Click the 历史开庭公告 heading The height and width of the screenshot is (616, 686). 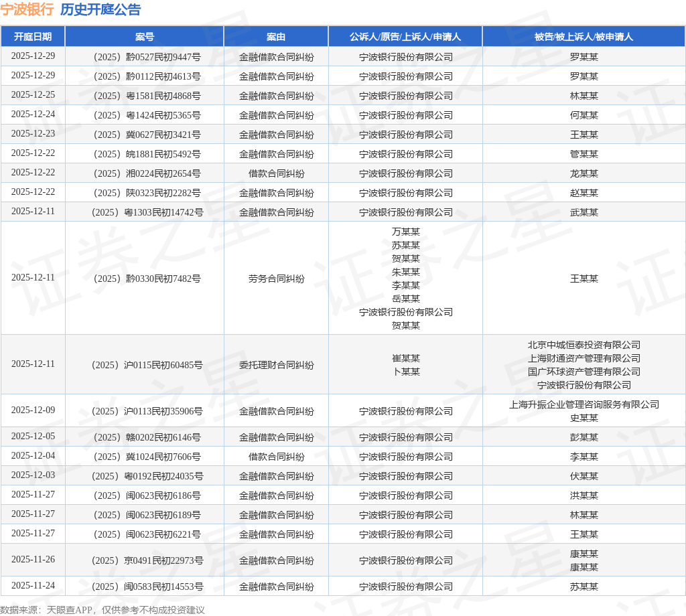[x=100, y=9]
